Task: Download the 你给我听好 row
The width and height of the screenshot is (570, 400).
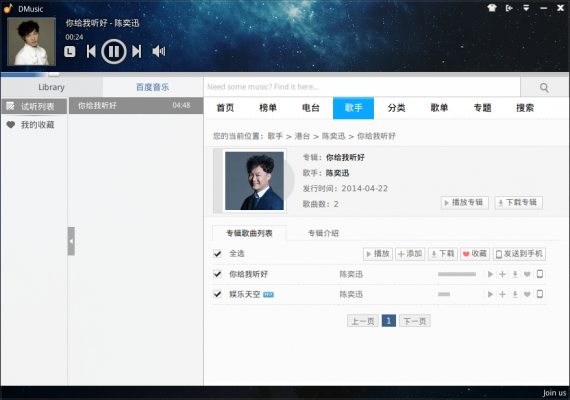Action: point(515,274)
